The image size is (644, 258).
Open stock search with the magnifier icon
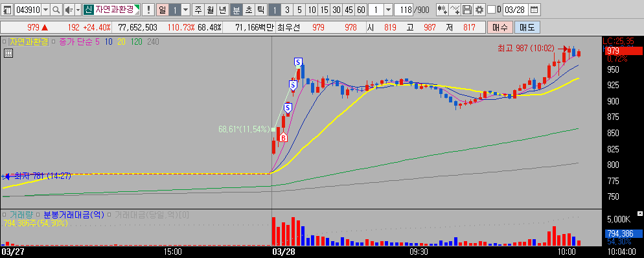point(56,10)
